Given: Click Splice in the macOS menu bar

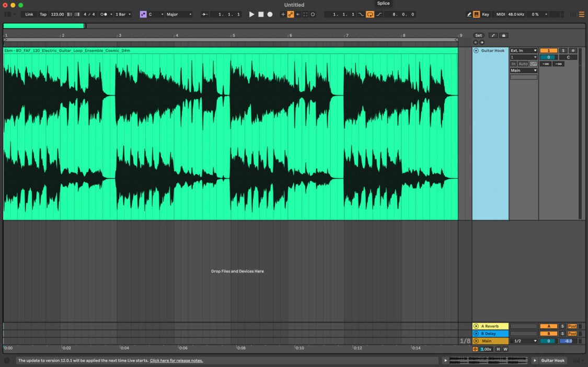Looking at the screenshot, I should 383,4.
